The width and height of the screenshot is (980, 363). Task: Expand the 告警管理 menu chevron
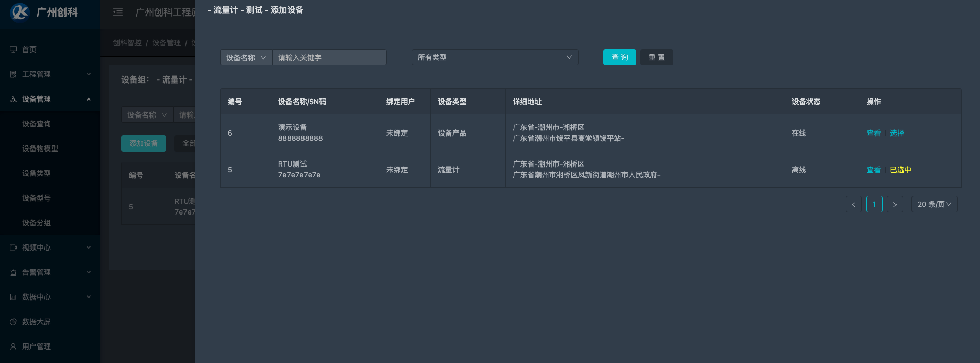[x=89, y=272]
